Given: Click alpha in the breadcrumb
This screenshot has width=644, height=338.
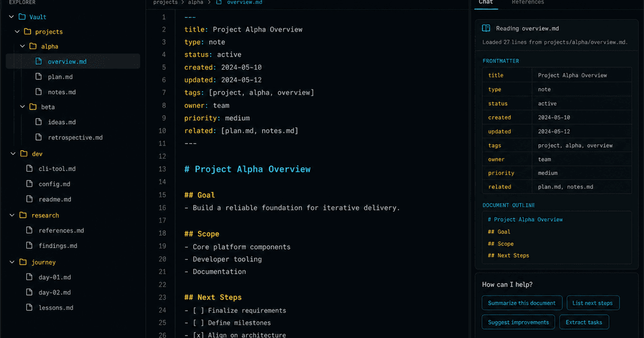Looking at the screenshot, I should [196, 2].
